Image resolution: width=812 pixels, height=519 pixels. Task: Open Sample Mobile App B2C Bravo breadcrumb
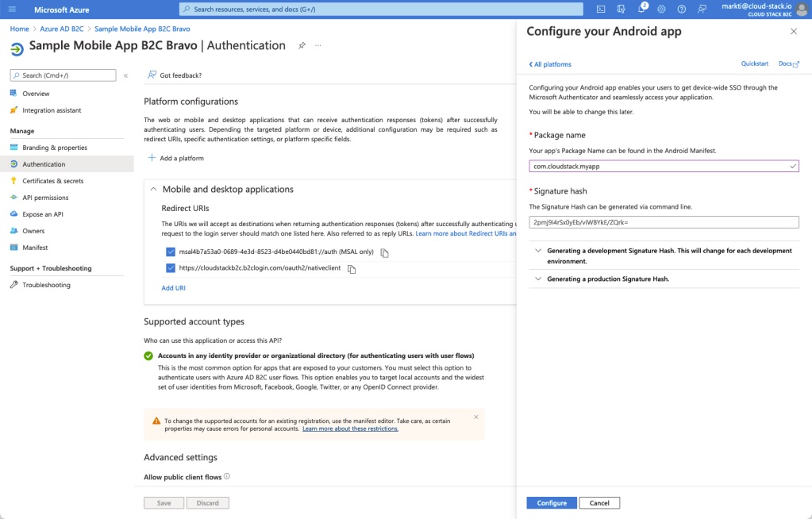(x=142, y=29)
